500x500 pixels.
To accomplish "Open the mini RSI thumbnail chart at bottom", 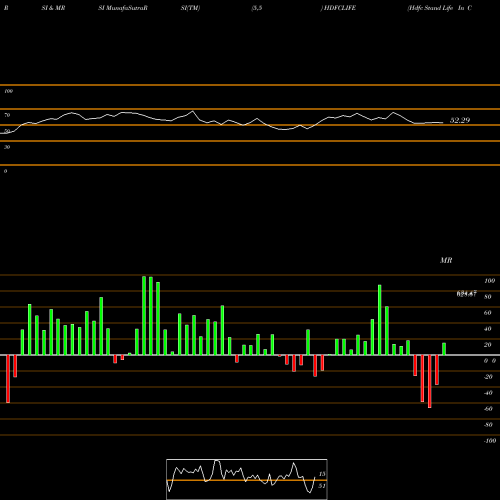I will tap(247, 479).
